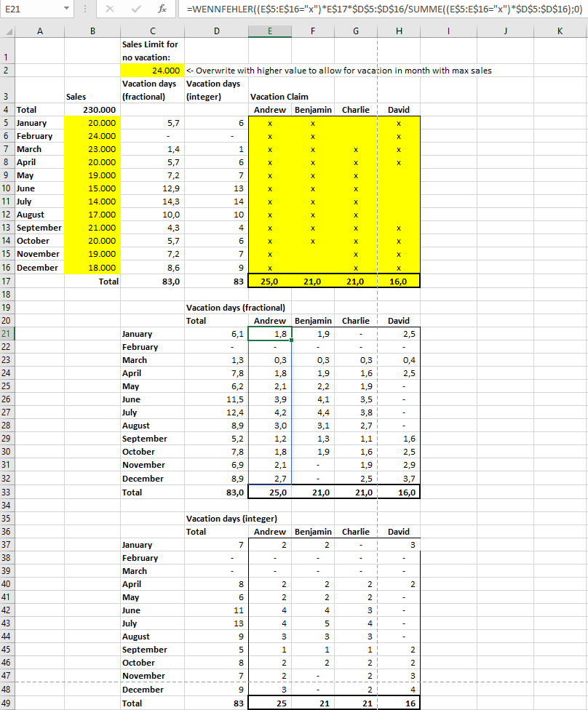Select column C header

point(152,31)
